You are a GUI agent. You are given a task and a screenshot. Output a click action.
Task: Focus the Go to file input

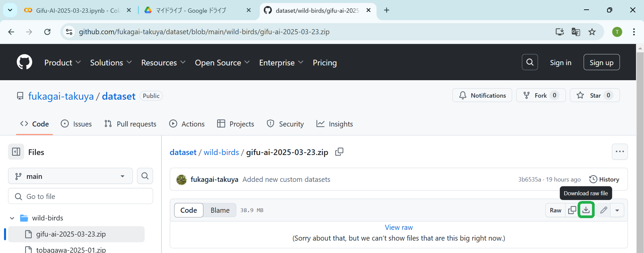81,196
